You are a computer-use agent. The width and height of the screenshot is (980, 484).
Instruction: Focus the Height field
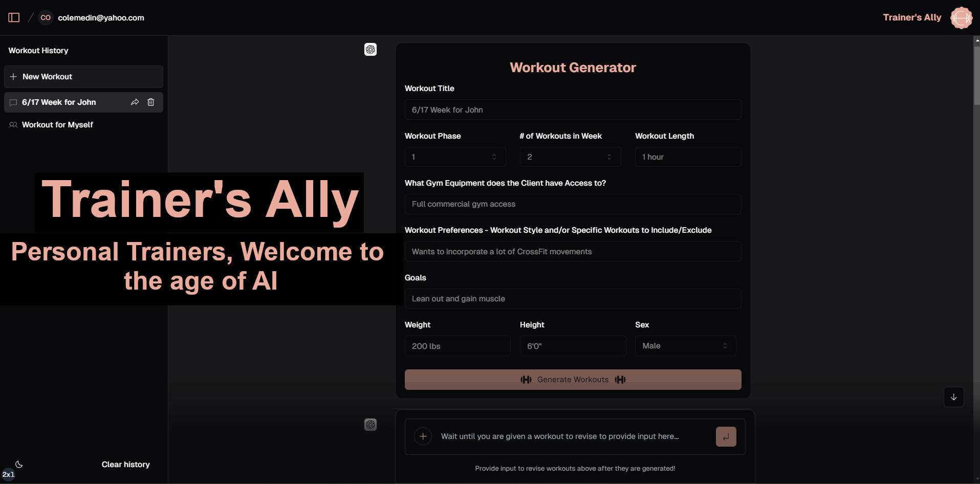point(573,346)
